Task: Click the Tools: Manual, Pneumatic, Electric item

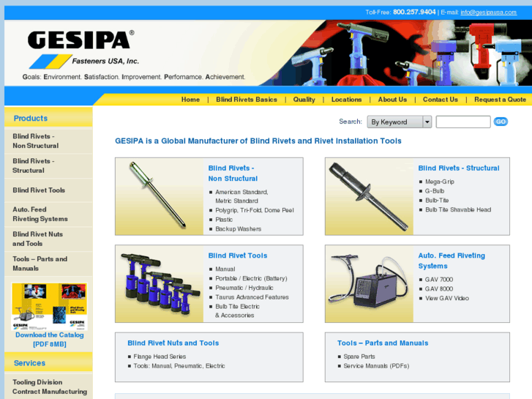Action: point(179,366)
